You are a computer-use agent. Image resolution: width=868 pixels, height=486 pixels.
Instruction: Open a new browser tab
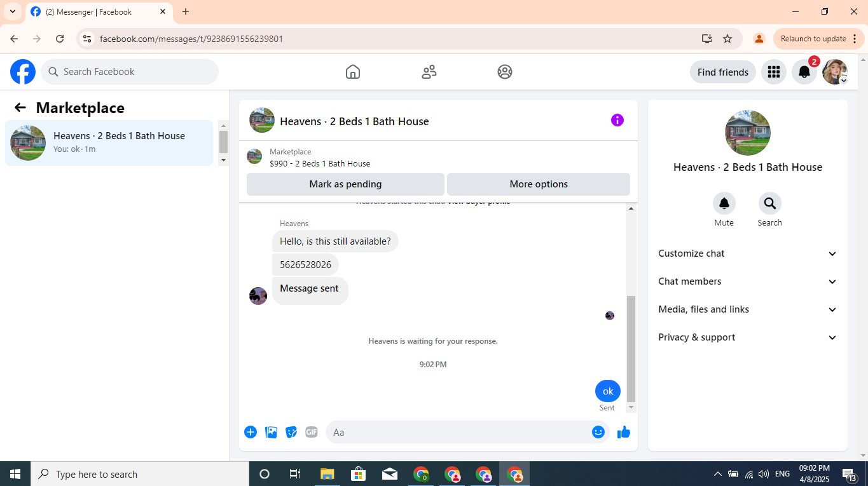pyautogui.click(x=186, y=11)
